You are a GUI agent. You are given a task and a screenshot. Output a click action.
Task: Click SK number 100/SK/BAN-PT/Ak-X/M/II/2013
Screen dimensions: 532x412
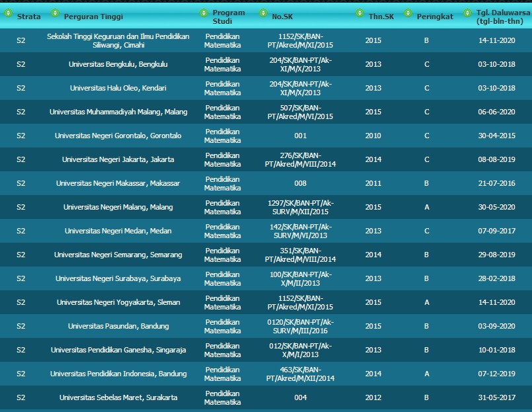click(300, 278)
